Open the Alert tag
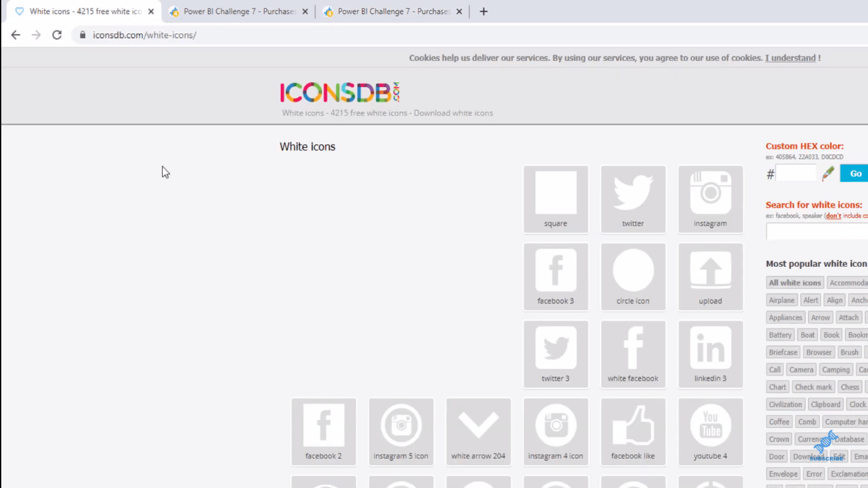The width and height of the screenshot is (868, 488). click(811, 300)
